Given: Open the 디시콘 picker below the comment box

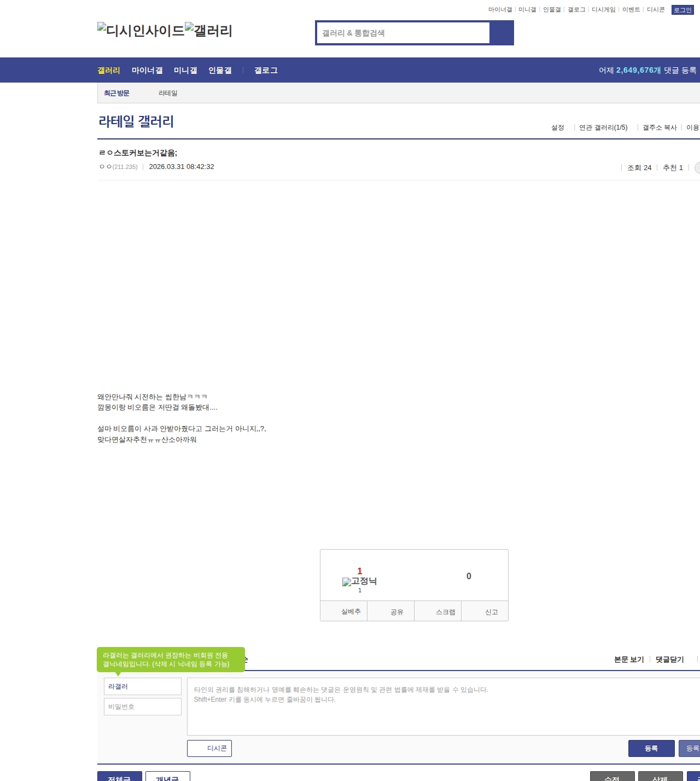Looking at the screenshot, I should (x=209, y=748).
